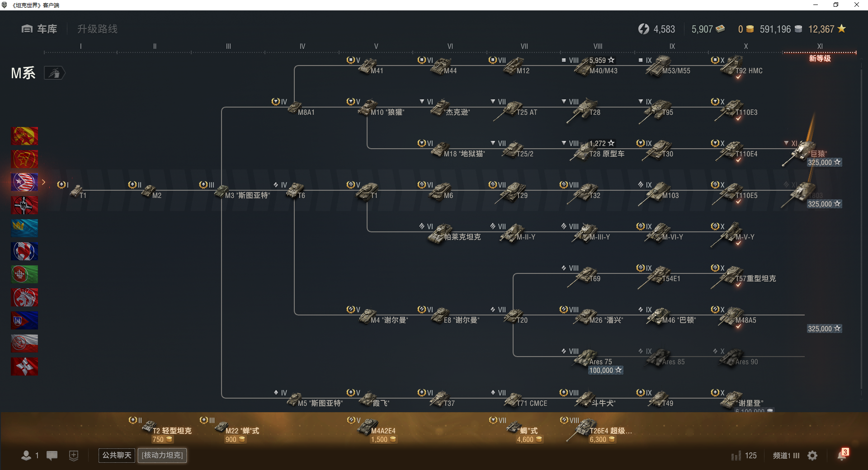The image size is (868, 470).
Task: Open the [核动力坦克] channel button
Action: 162,455
